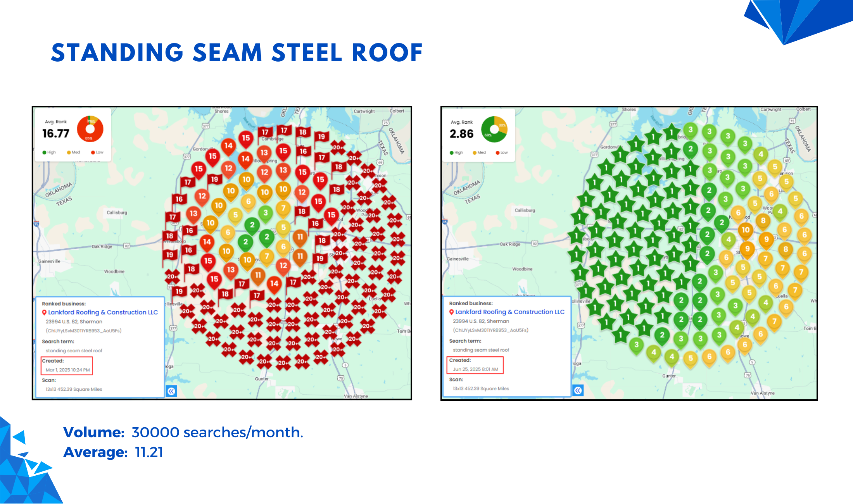The height and width of the screenshot is (504, 853).
Task: Select the green "2" rank pin on left map
Action: [252, 224]
